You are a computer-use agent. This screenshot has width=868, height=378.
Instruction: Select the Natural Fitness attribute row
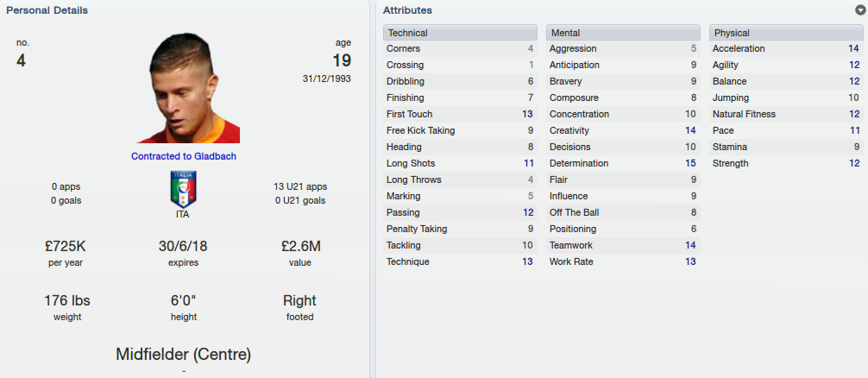[786, 114]
